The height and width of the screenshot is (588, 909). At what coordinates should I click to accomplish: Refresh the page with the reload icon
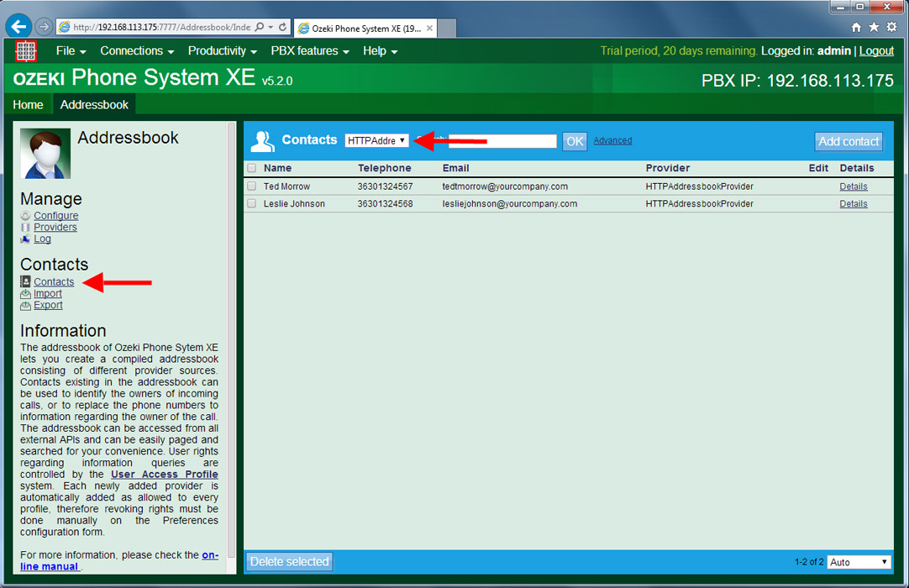click(x=282, y=27)
